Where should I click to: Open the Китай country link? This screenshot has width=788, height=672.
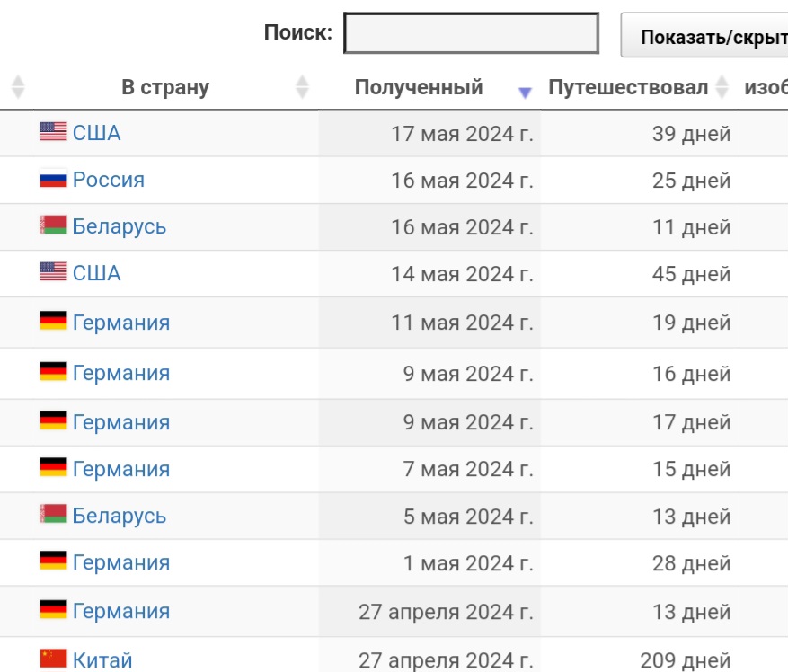tap(102, 660)
